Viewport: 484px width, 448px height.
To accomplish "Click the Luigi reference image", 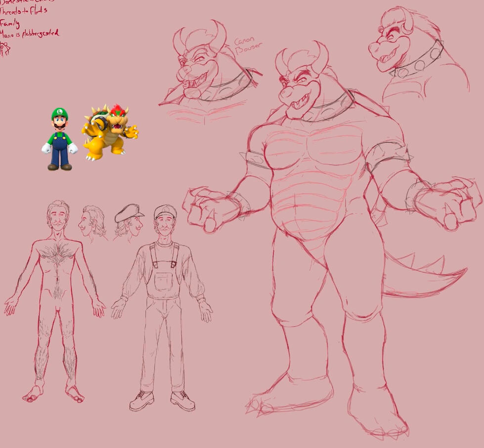I will click(60, 139).
